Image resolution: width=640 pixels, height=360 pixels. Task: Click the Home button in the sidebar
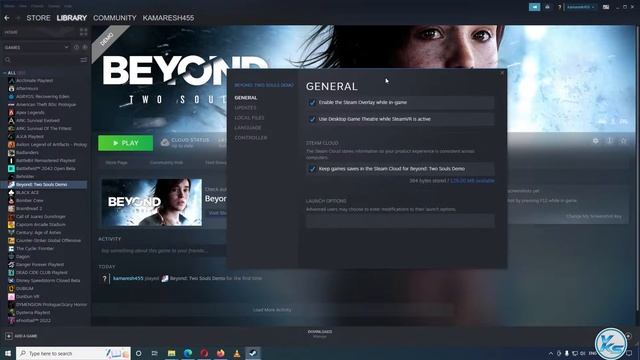tap(11, 32)
